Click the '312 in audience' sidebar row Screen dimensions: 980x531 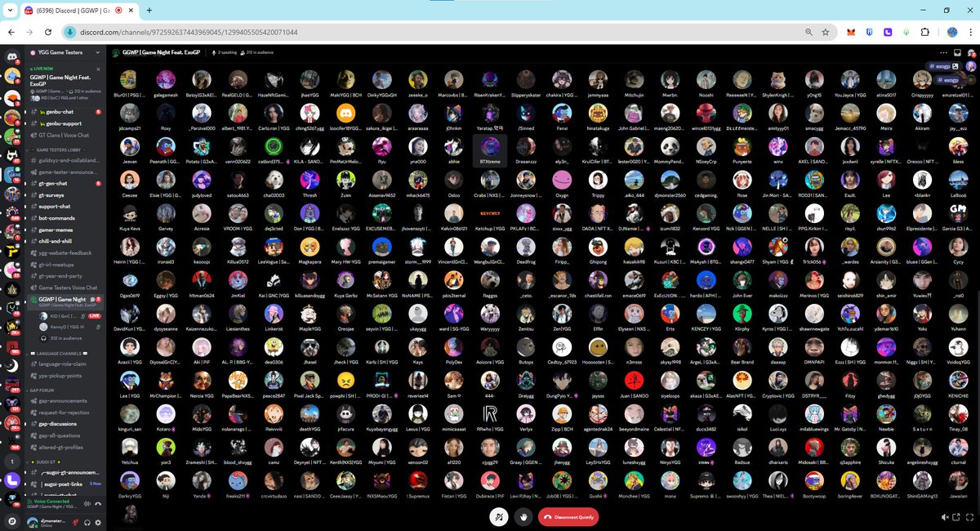pos(69,337)
